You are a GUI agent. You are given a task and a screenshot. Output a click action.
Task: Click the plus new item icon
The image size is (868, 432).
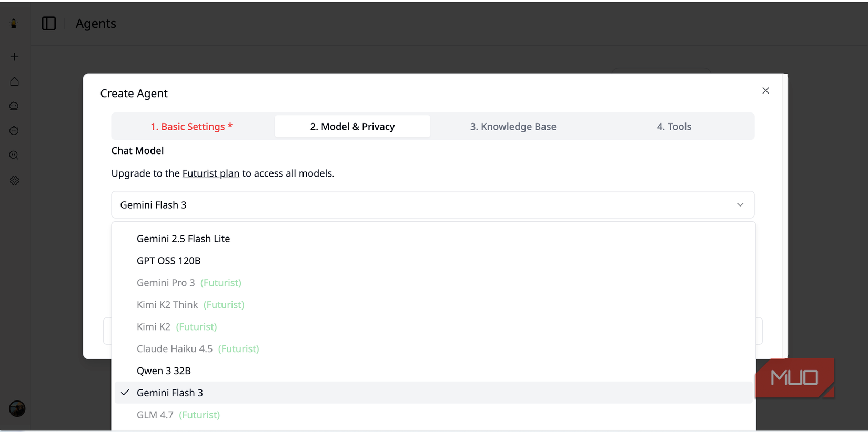(14, 57)
